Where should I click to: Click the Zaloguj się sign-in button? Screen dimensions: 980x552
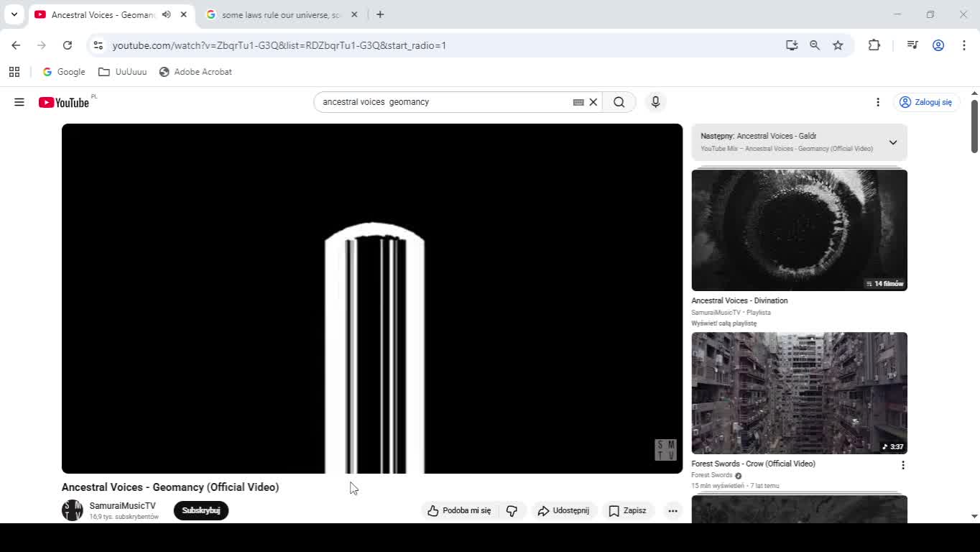point(926,102)
